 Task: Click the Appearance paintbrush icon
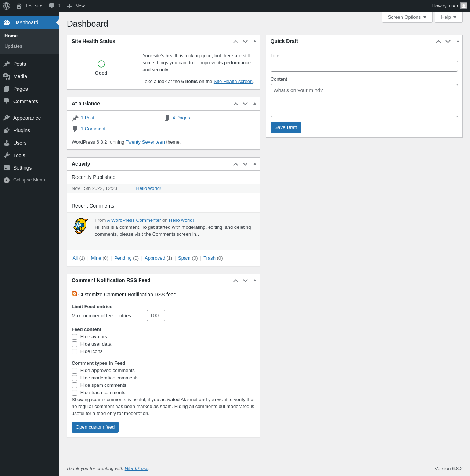tap(7, 118)
